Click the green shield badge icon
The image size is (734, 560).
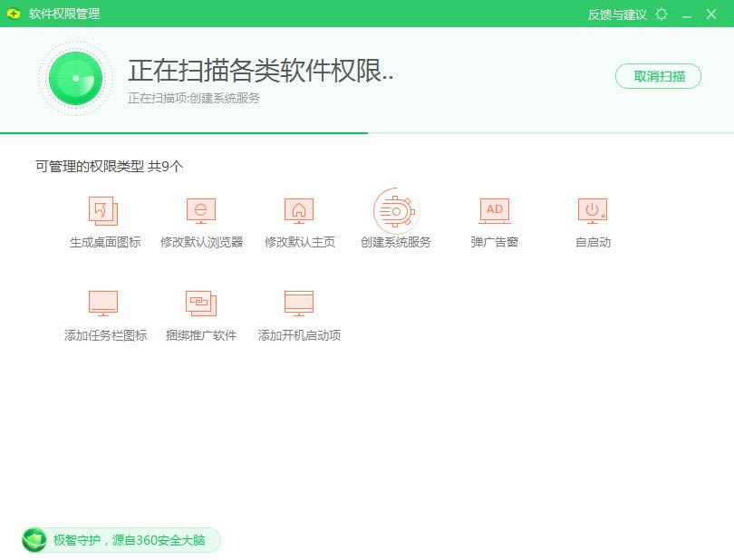tap(34, 540)
